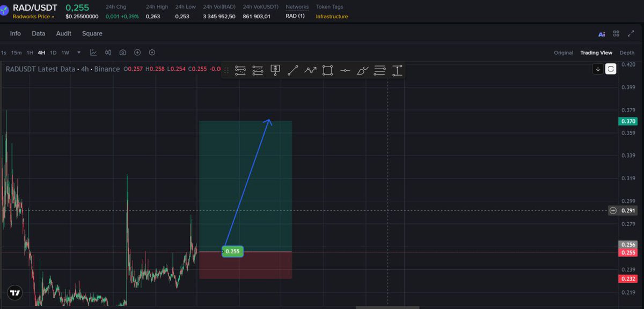Select the second horizontal levels drawing tool
The image size is (644, 309).
258,70
